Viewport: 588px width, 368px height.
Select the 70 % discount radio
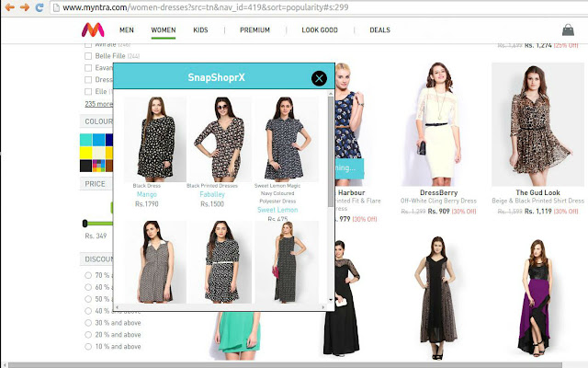88,275
